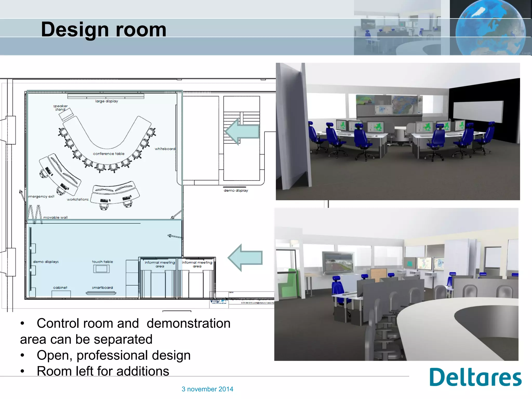
Task: Click the 'large display' label on floor plan
Action: coord(107,101)
